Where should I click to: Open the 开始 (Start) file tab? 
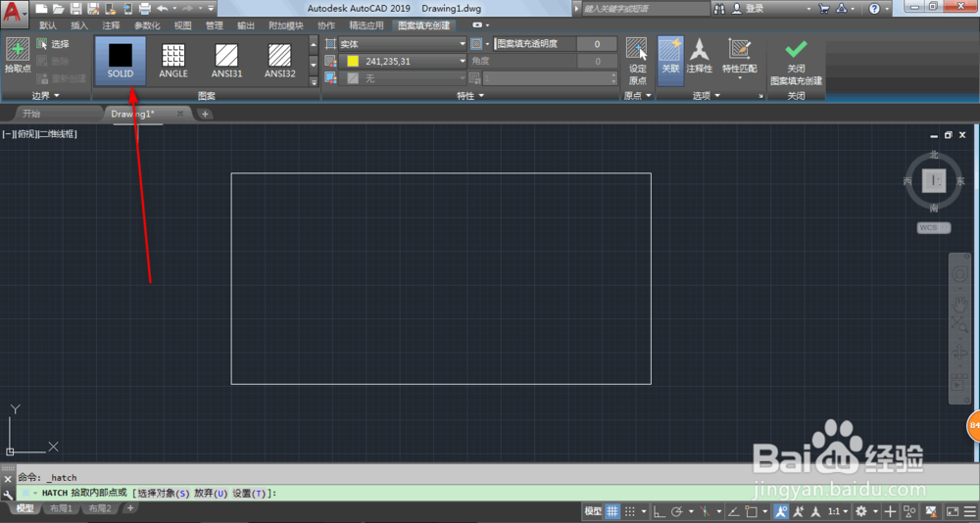click(31, 114)
